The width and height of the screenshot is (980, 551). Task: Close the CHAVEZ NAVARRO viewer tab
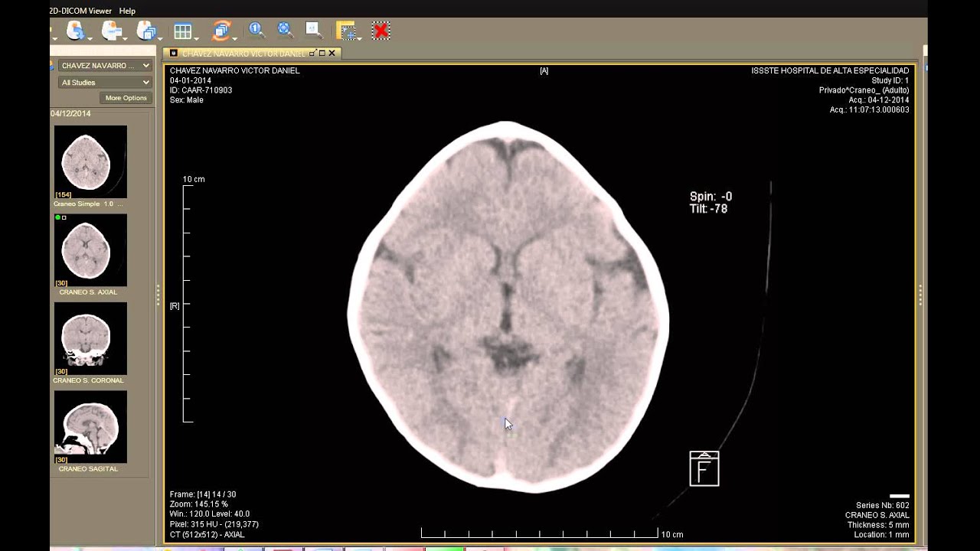point(332,54)
